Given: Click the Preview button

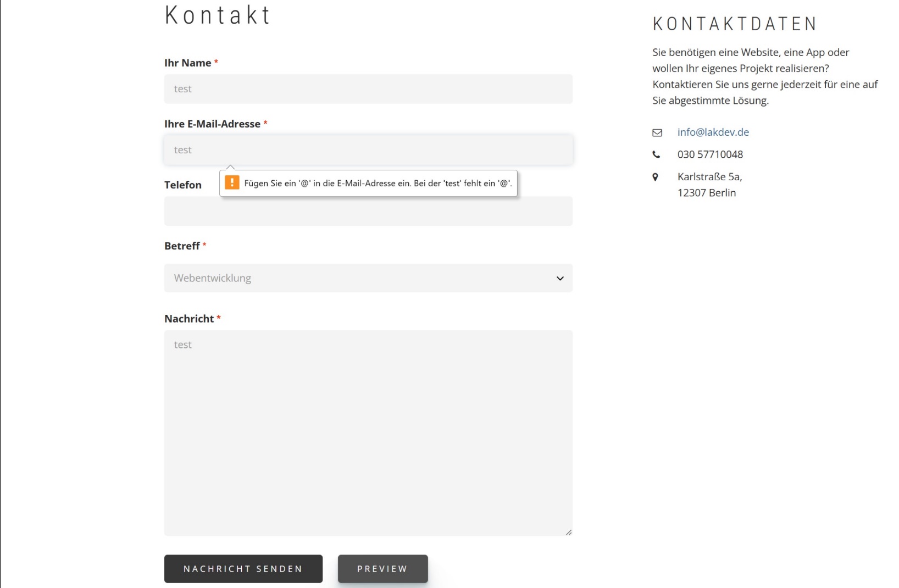Looking at the screenshot, I should point(382,569).
